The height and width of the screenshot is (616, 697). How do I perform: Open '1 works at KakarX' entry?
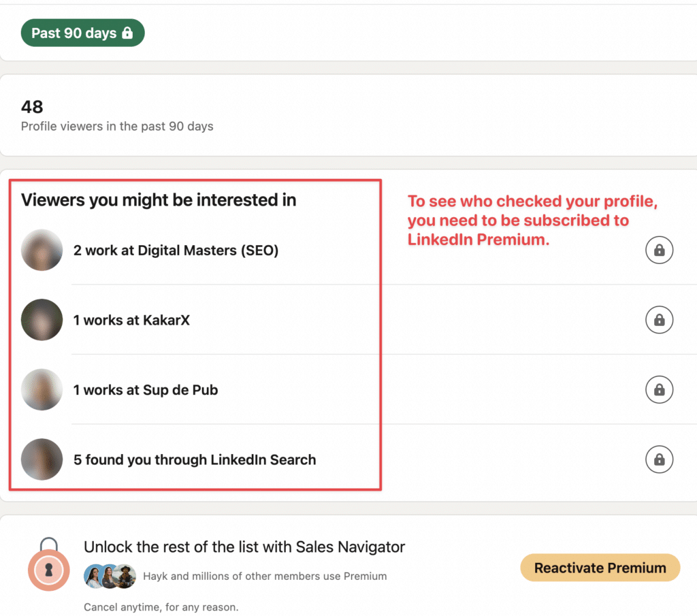pos(131,320)
